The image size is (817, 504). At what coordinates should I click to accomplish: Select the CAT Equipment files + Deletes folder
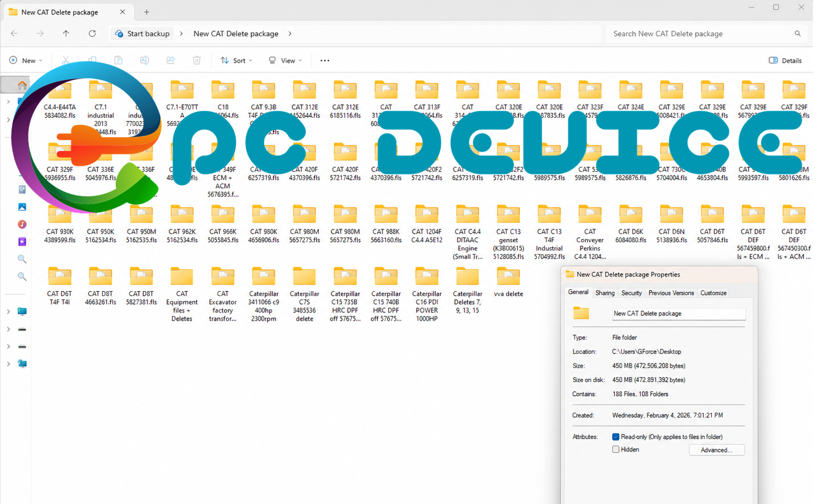(182, 294)
